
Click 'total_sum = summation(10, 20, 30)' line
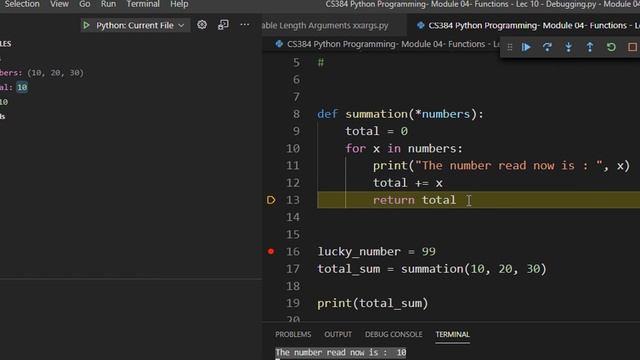[x=432, y=269]
